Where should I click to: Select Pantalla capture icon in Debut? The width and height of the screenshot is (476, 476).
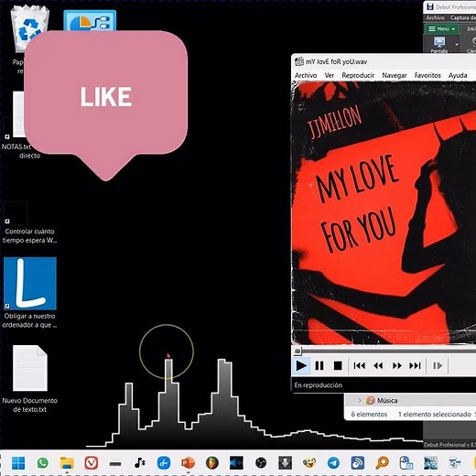click(x=438, y=44)
